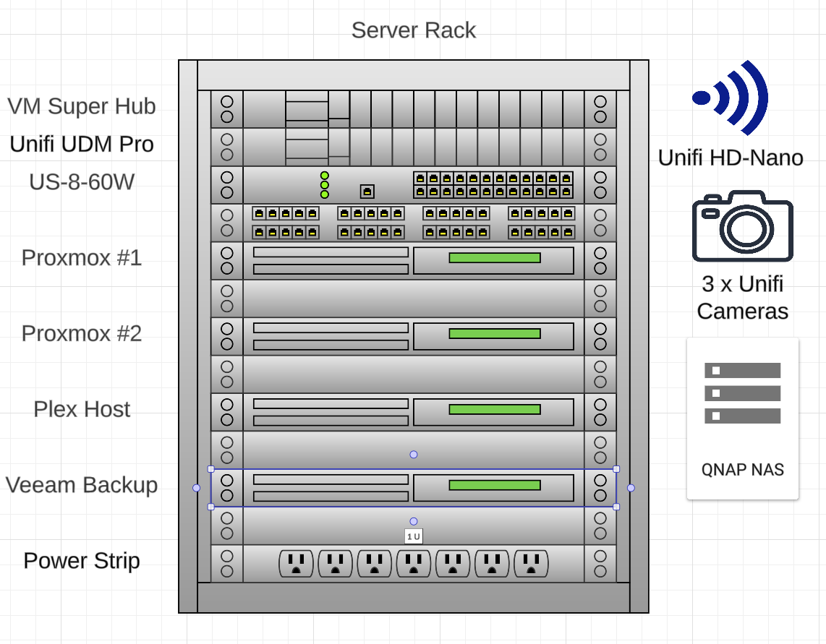This screenshot has width=826, height=644.
Task: Click the "Unifi UDM Pro" label
Action: pos(82,145)
